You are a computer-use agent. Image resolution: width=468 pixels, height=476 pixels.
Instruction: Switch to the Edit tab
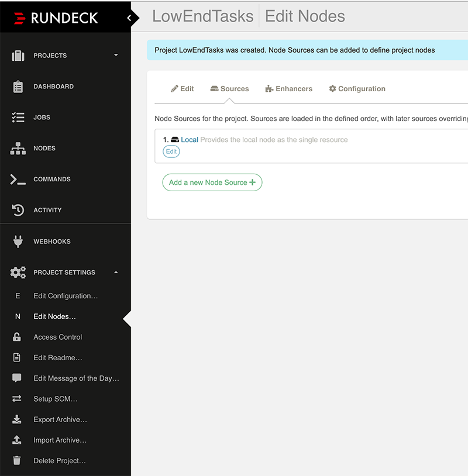coord(182,89)
